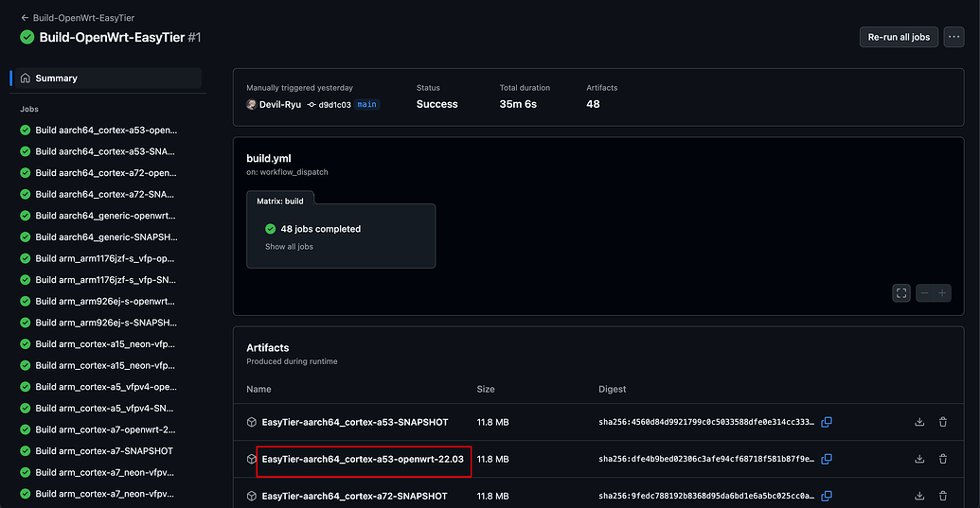
Task: Toggle fullscreen workflow graph view
Action: click(901, 292)
